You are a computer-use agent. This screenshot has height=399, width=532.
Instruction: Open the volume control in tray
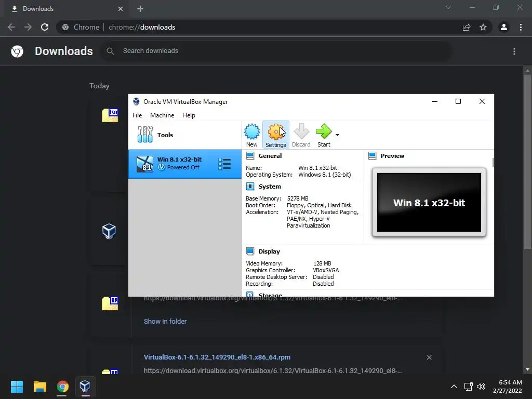tap(481, 387)
